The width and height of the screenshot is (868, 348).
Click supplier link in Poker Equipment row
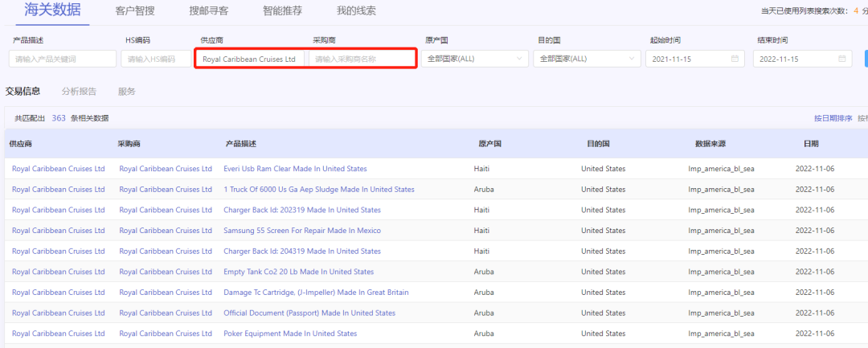(x=58, y=334)
